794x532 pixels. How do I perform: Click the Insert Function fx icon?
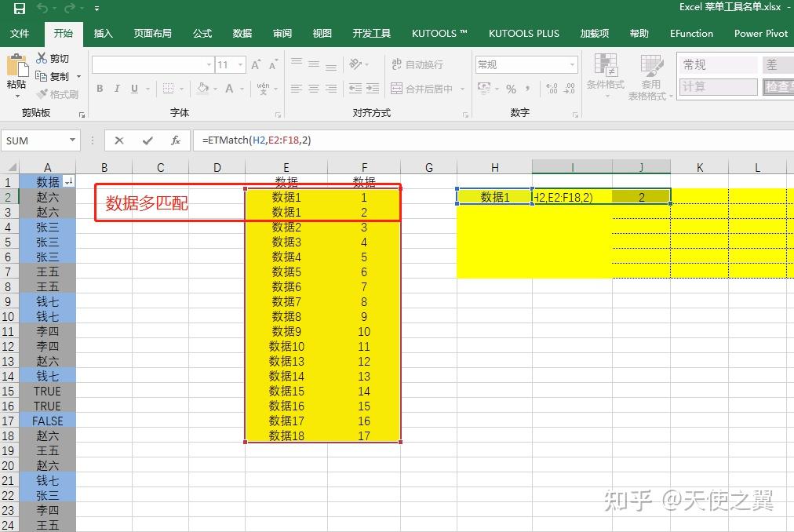tap(176, 140)
